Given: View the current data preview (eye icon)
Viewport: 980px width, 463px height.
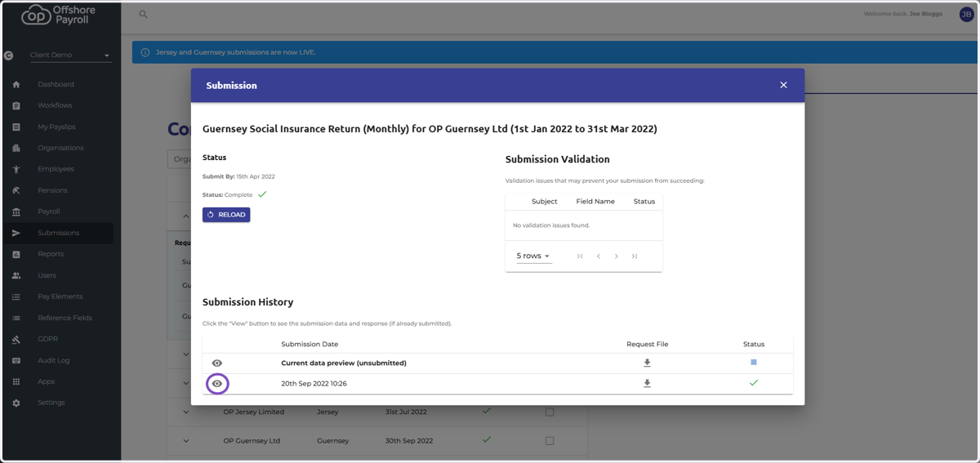Looking at the screenshot, I should pos(217,363).
